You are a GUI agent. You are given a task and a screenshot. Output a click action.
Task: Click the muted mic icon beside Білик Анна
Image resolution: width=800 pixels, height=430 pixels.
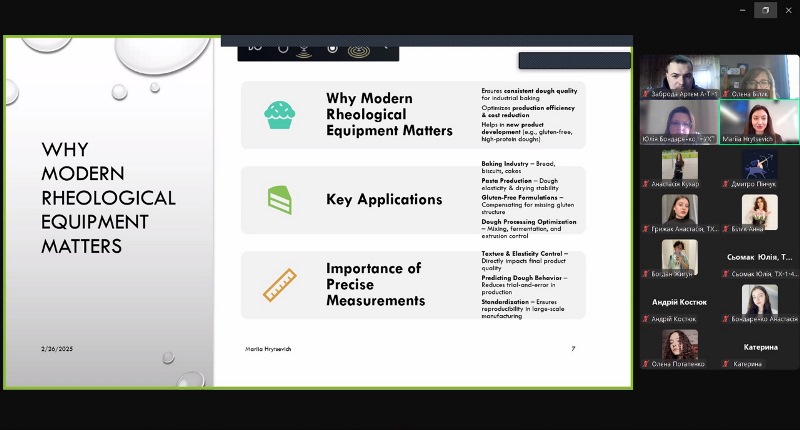tap(726, 229)
